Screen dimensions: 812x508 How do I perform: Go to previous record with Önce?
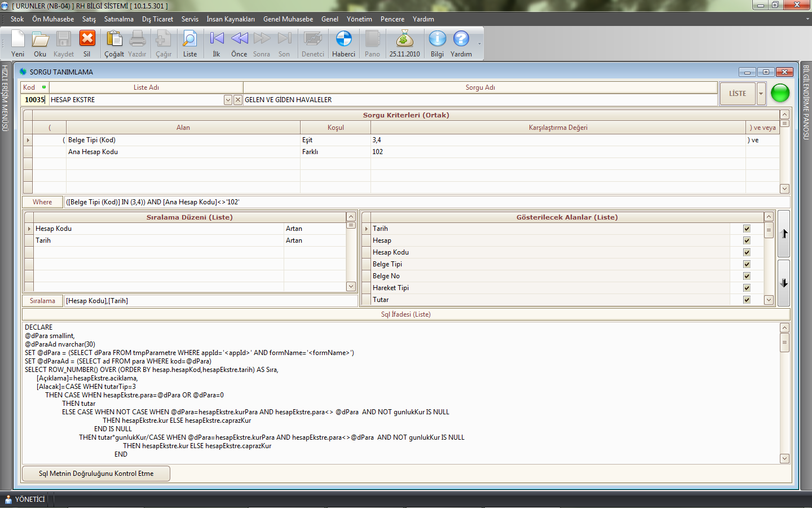point(239,40)
